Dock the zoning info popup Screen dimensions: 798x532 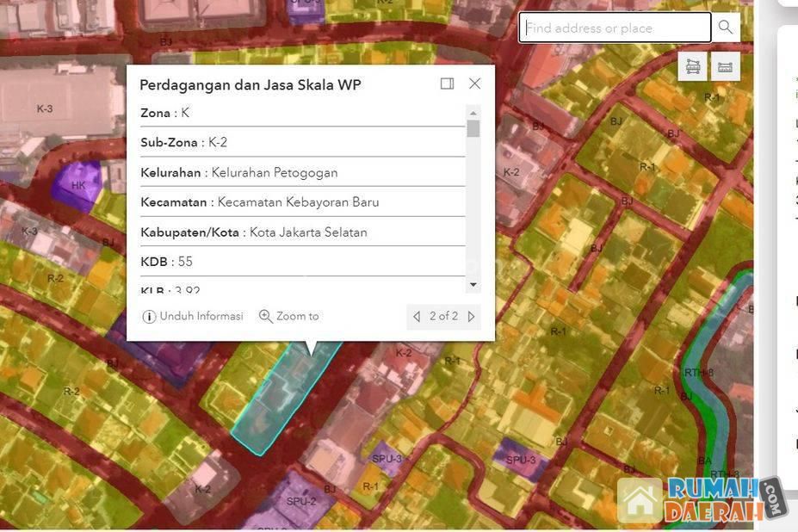[447, 84]
